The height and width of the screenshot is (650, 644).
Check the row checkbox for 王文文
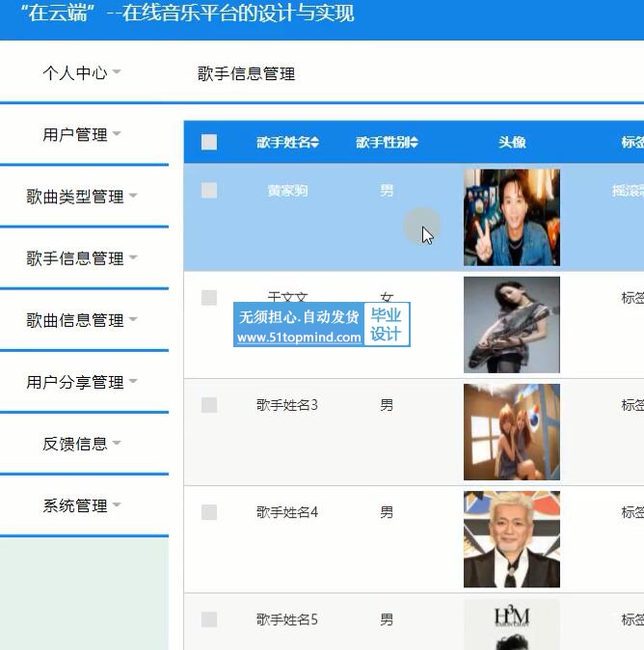point(209,298)
